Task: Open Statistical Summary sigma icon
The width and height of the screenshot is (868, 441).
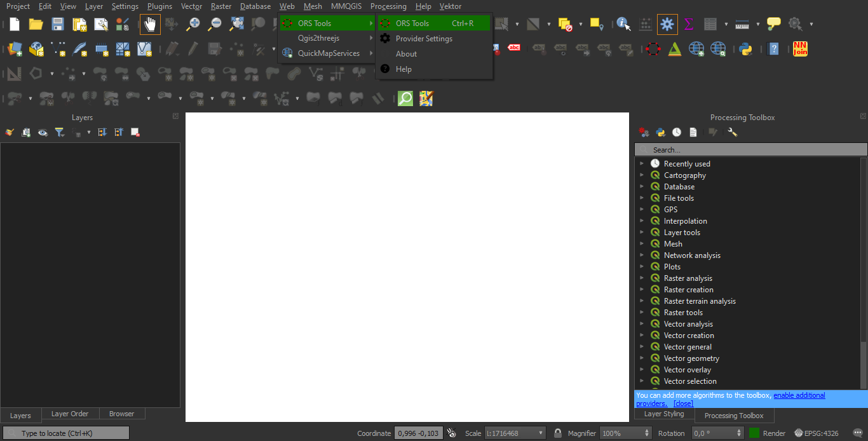Action: [x=689, y=24]
